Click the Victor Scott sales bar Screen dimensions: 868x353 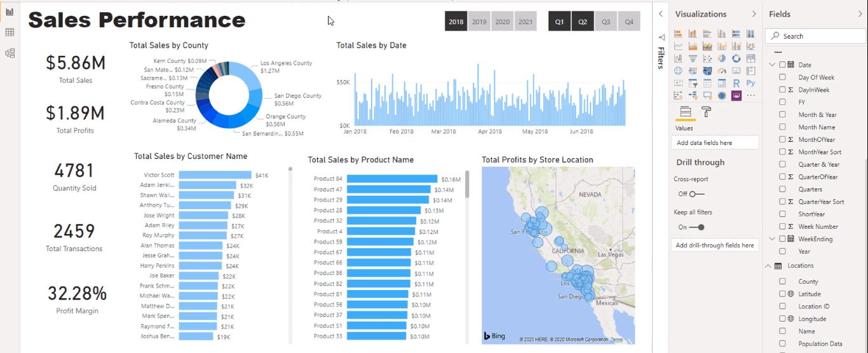215,175
